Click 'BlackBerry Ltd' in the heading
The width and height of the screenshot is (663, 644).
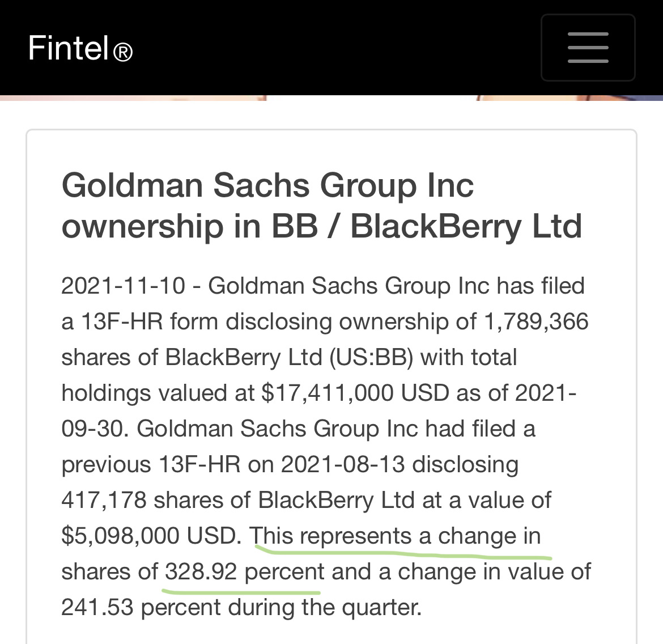(x=466, y=226)
